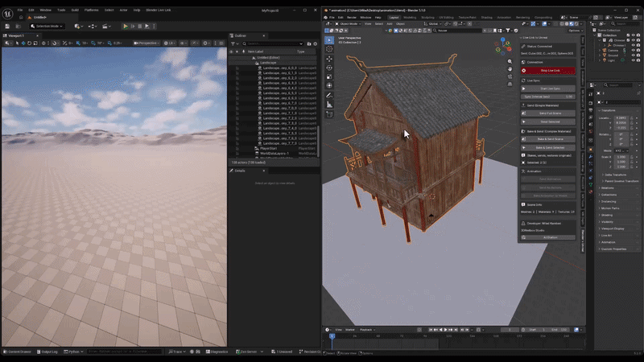Viewport: 644px width, 362px height.
Task: Activate the Blender Transform tool
Action: (329, 85)
